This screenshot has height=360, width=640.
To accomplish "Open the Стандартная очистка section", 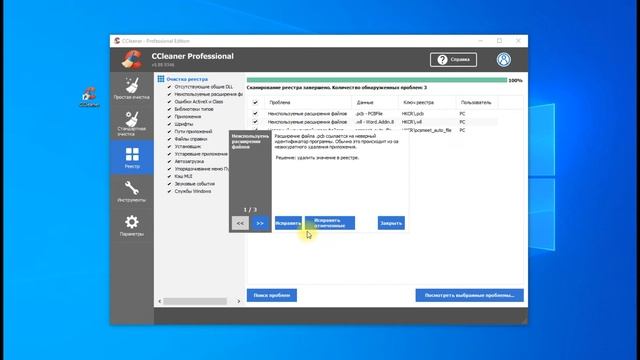I will (131, 123).
